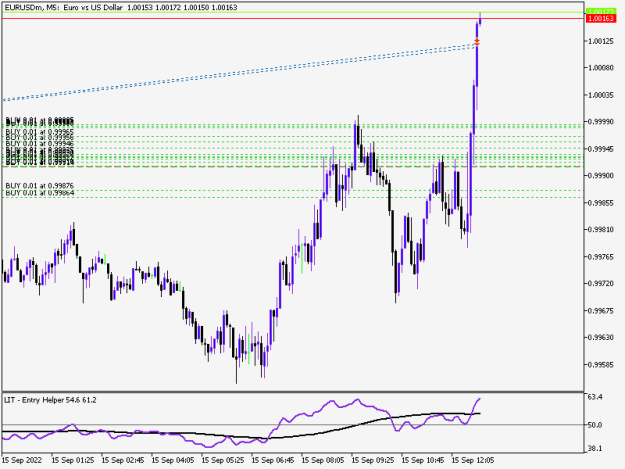Click the LIT - Entry Helper indicator label
The width and height of the screenshot is (625, 469).
[50, 400]
